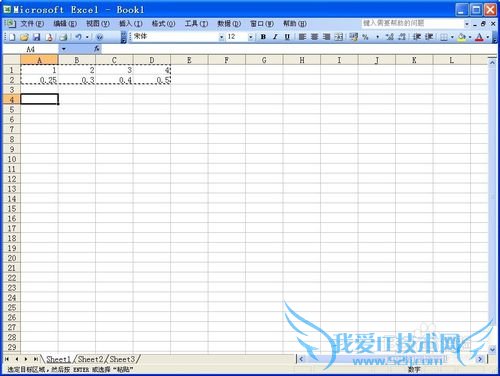Viewport: 500px width, 376px height.
Task: Expand the standard toolbar options chevron
Action: [x=123, y=37]
